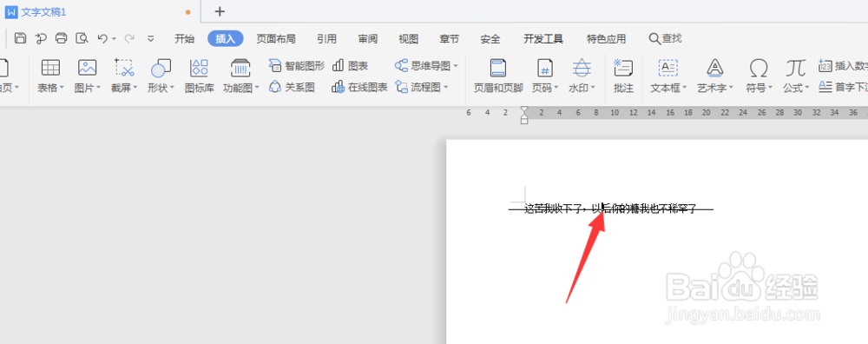Screen dimensions: 868x344
Task: Click the plus button for new tab
Action: tap(220, 11)
